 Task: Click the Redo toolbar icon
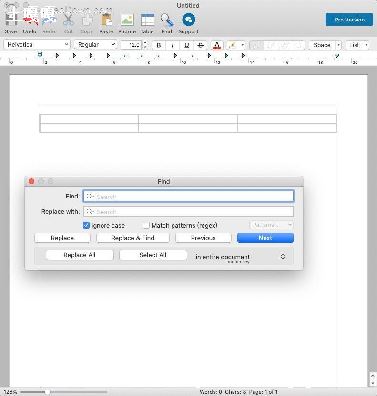tap(49, 20)
